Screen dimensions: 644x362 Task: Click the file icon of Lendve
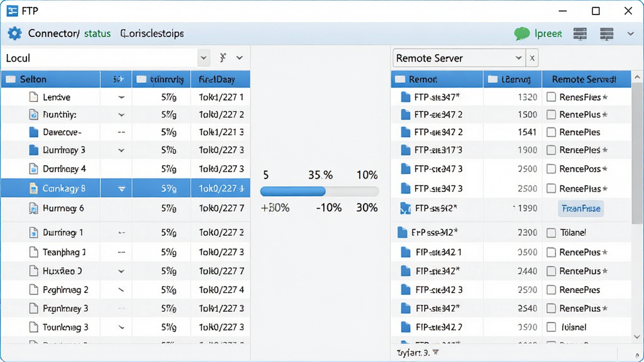[x=33, y=97]
